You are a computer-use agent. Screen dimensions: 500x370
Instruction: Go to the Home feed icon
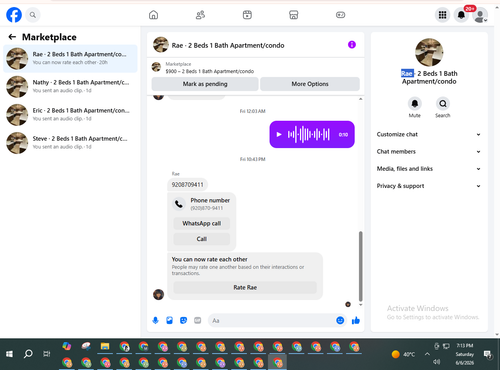pyautogui.click(x=153, y=15)
